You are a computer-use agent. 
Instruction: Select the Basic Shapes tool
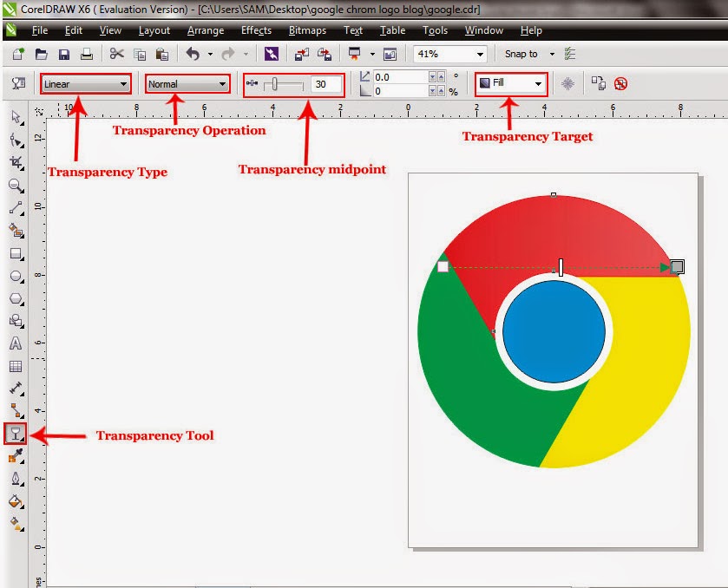click(x=16, y=321)
